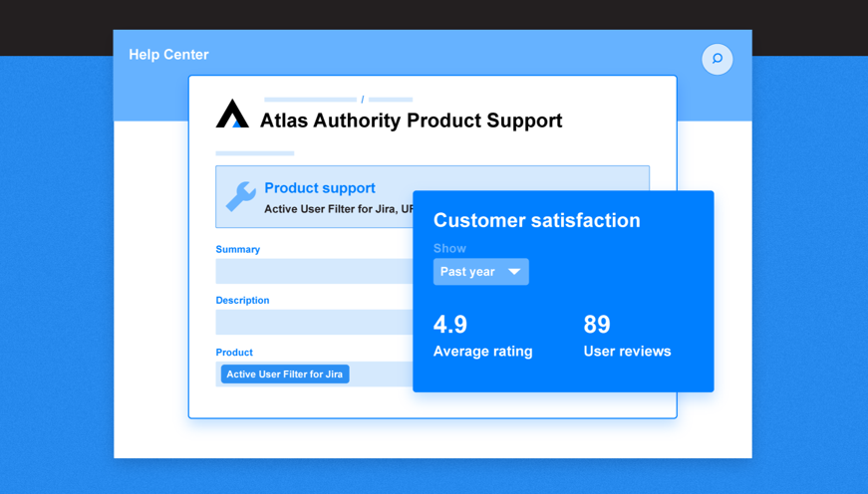
Task: Click the wrench icon beside Product support
Action: tap(240, 195)
